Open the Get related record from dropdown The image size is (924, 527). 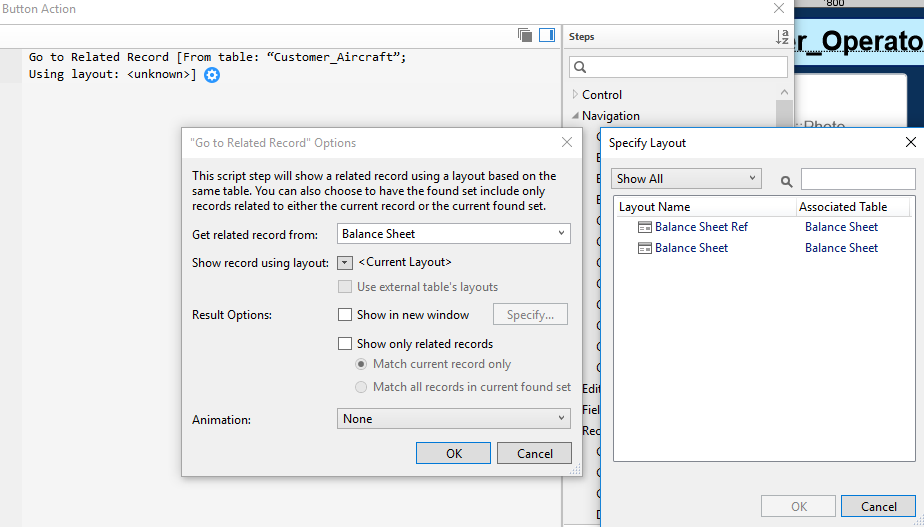pyautogui.click(x=453, y=234)
